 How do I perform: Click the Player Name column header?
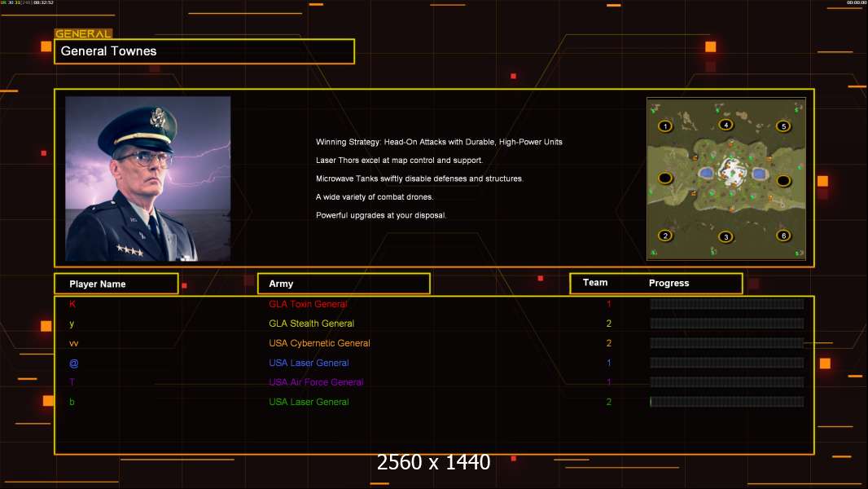pos(116,284)
